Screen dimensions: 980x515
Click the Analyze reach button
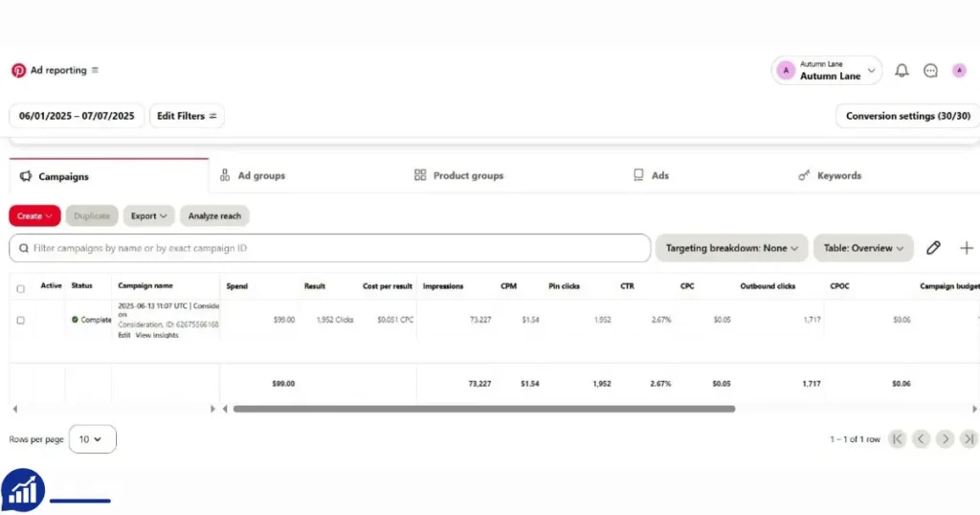tap(214, 215)
